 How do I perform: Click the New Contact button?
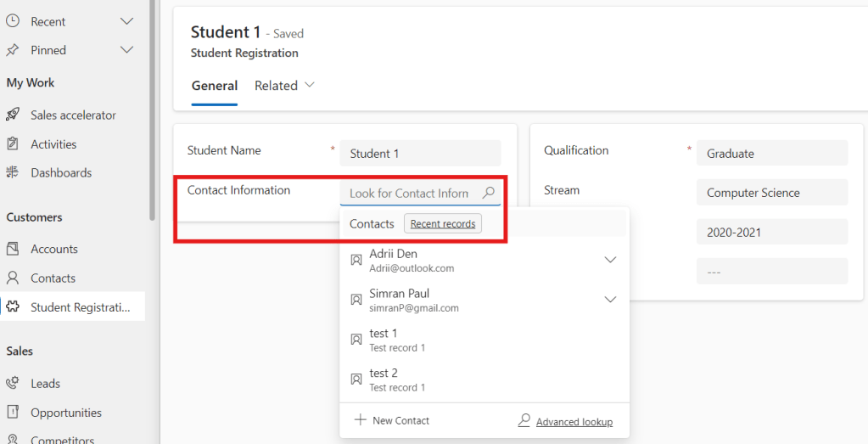[391, 420]
